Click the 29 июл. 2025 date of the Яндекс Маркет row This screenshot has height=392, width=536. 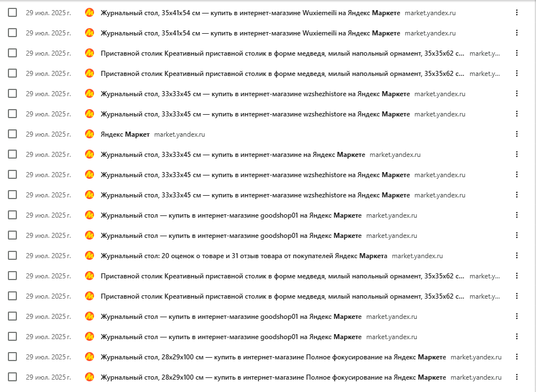point(48,134)
